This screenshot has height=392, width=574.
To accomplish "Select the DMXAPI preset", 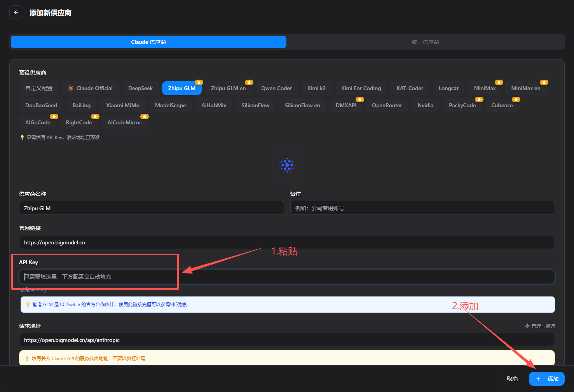I will 346,105.
